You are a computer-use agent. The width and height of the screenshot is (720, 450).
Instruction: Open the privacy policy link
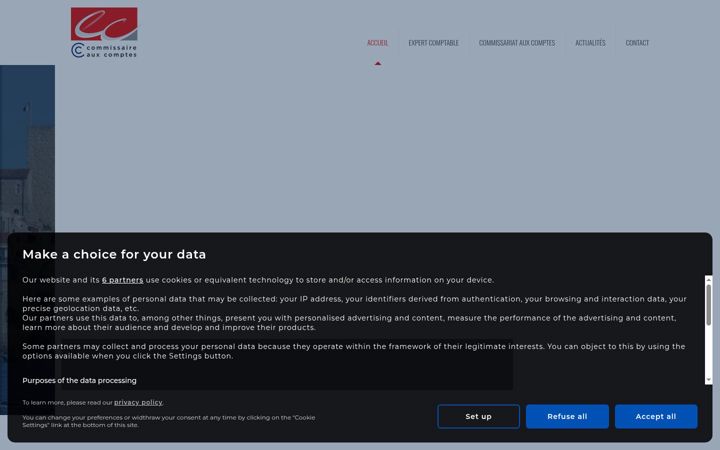(x=138, y=402)
